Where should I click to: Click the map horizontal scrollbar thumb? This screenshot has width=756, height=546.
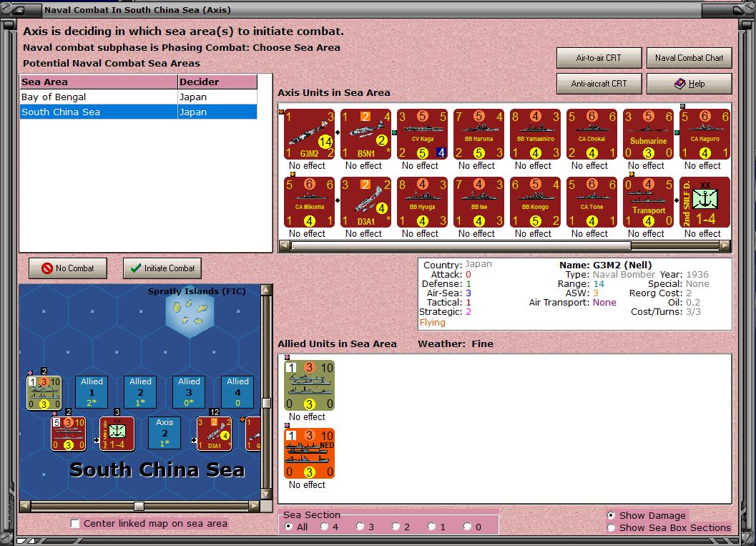pos(139,506)
